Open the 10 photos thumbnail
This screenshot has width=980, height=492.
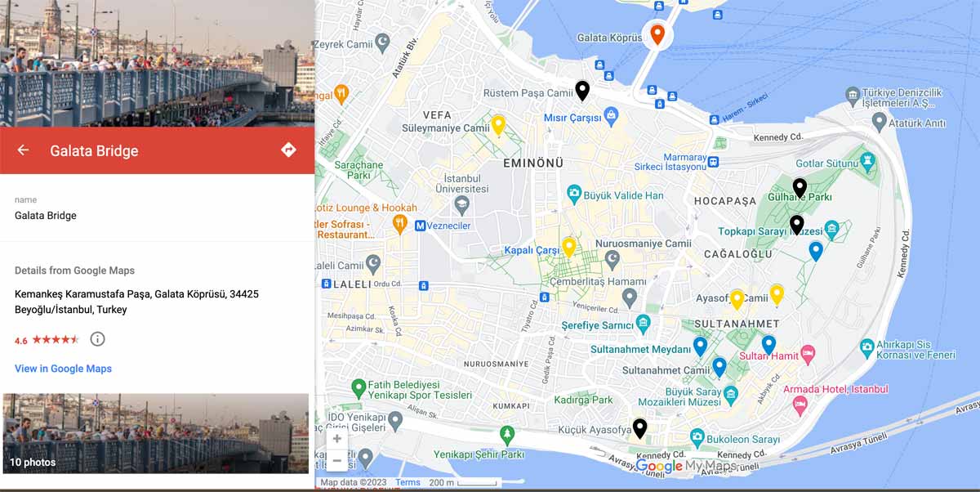pyautogui.click(x=156, y=434)
